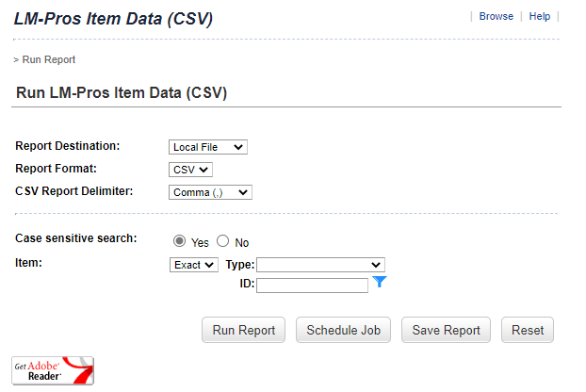This screenshot has height=392, width=586.
Task: Click the LM-Pros Item Data page title
Action: coord(113,19)
